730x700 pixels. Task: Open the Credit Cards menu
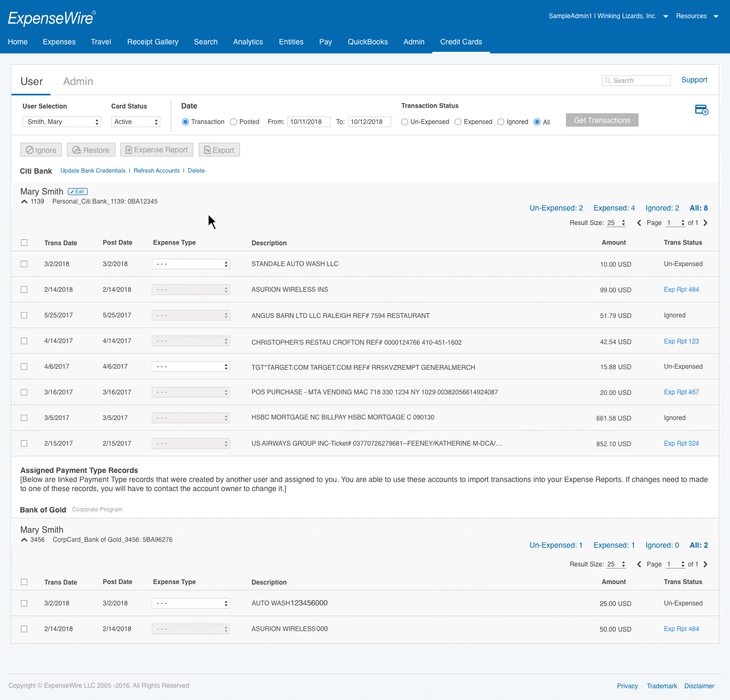coord(461,42)
